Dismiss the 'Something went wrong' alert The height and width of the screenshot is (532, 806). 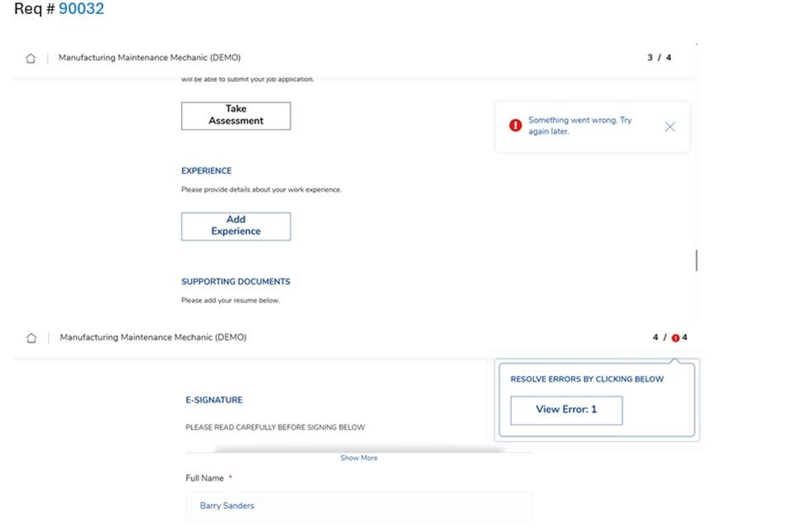pos(670,126)
